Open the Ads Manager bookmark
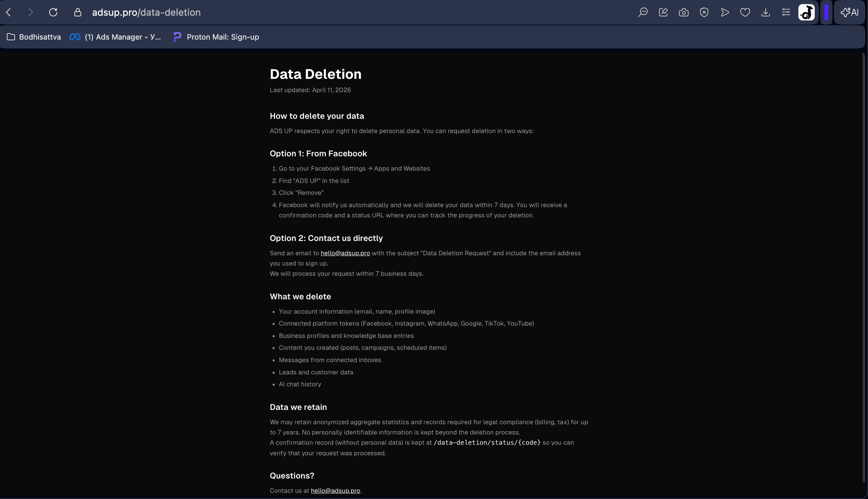This screenshot has width=868, height=499. (115, 37)
